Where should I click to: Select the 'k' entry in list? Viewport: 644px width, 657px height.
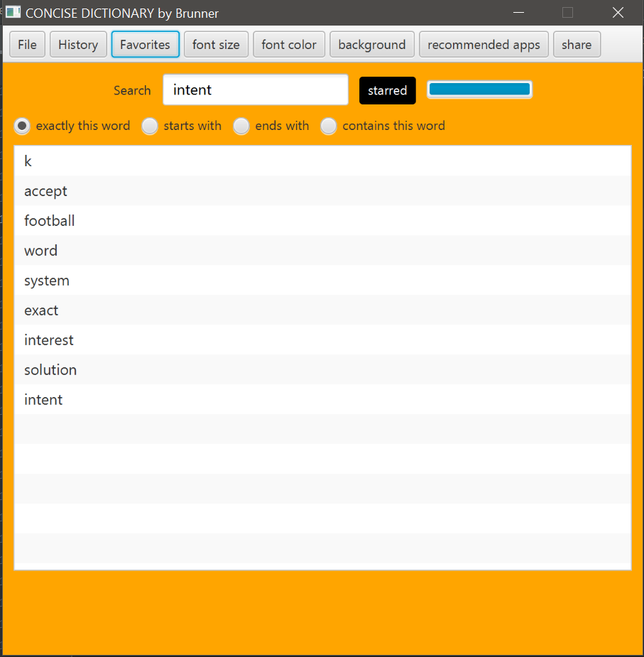322,161
